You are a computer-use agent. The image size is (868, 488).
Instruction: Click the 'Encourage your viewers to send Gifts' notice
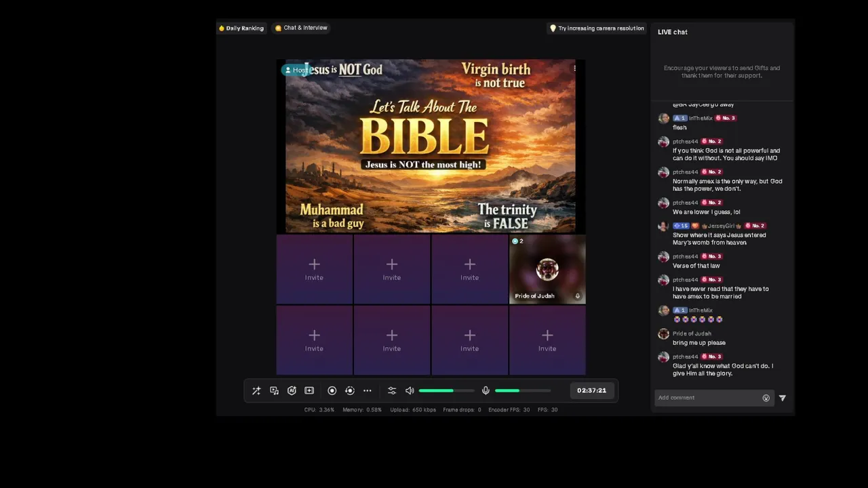pyautogui.click(x=722, y=72)
